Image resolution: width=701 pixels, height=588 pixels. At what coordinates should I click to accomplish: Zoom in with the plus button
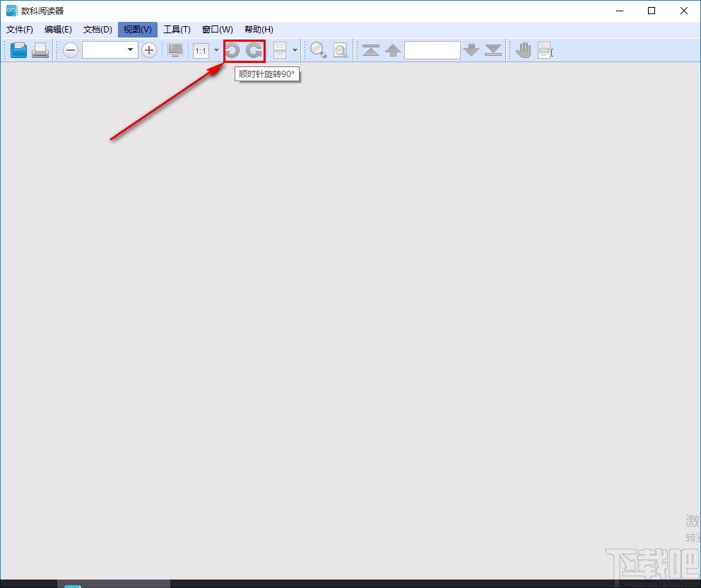(149, 50)
